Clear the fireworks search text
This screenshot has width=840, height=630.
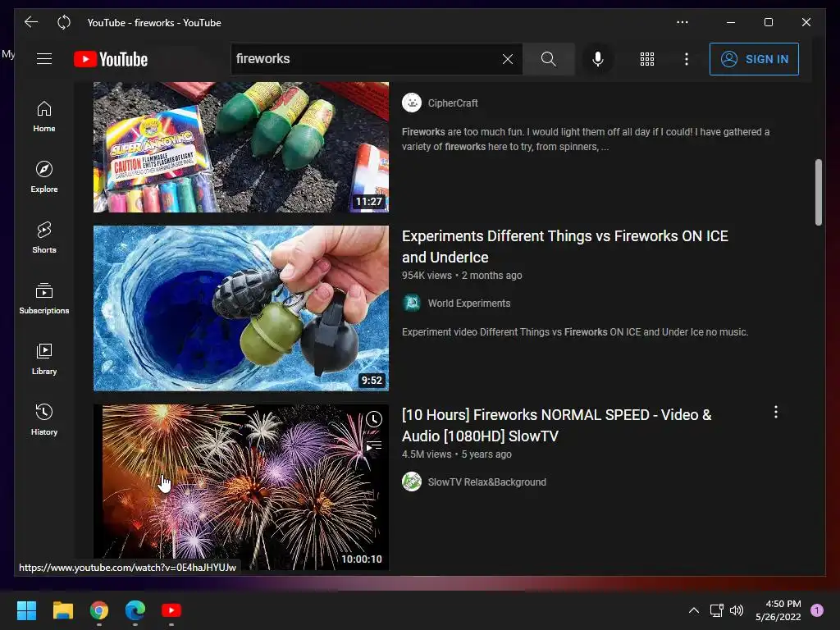[x=507, y=59]
